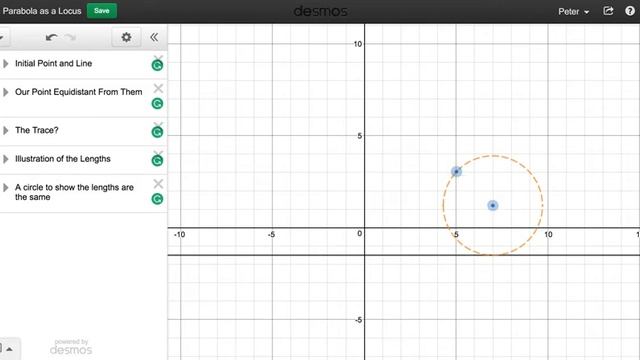Toggle visibility of Initial Point and Line

click(x=157, y=65)
